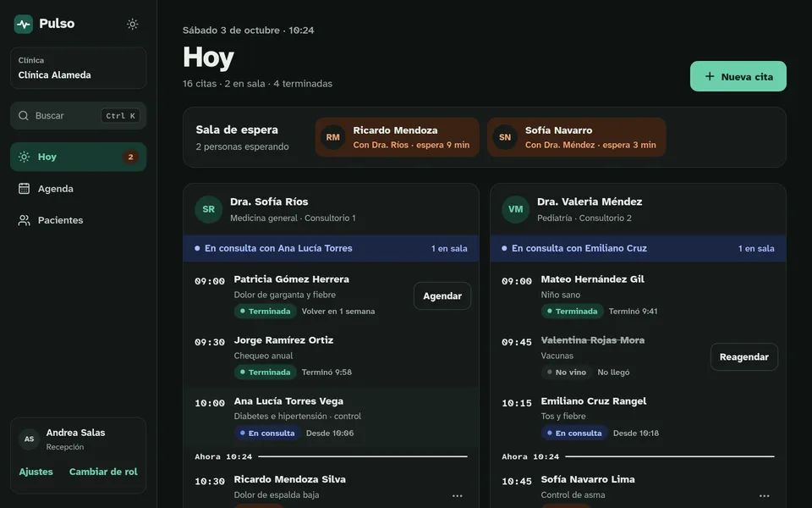The width and height of the screenshot is (812, 508).
Task: Click Agendar for Patricia Gómez Herrera
Action: pyautogui.click(x=442, y=296)
